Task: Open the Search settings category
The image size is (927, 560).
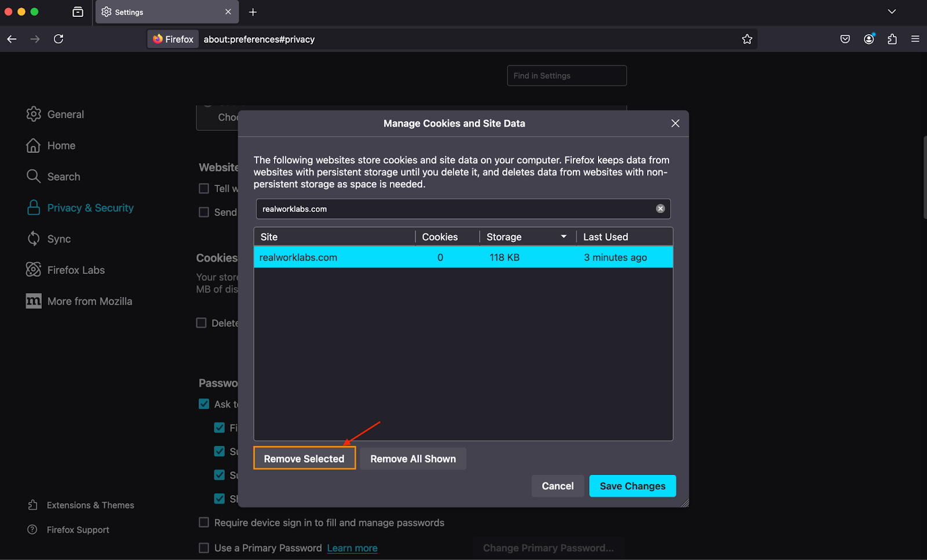Action: click(x=53, y=177)
